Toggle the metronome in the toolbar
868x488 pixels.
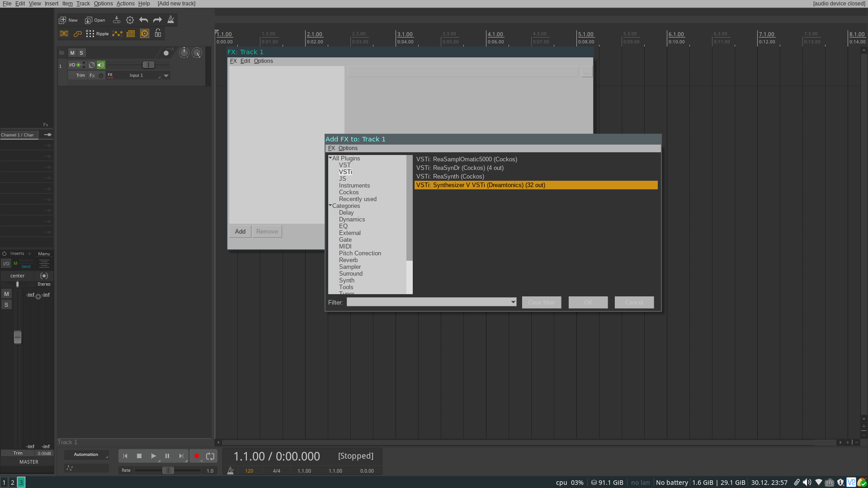[x=171, y=20]
